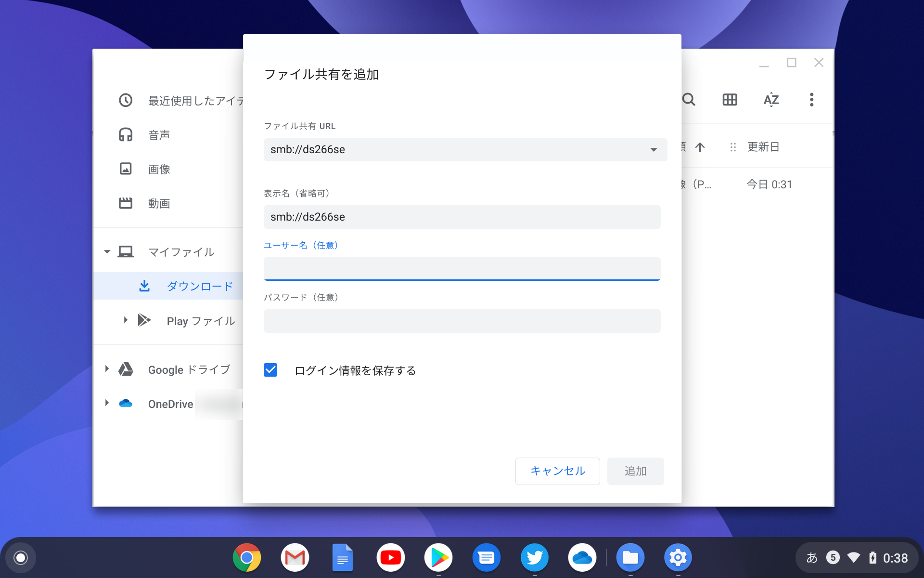The height and width of the screenshot is (578, 924).
Task: Collapse the マイファイル section
Action: 107,251
